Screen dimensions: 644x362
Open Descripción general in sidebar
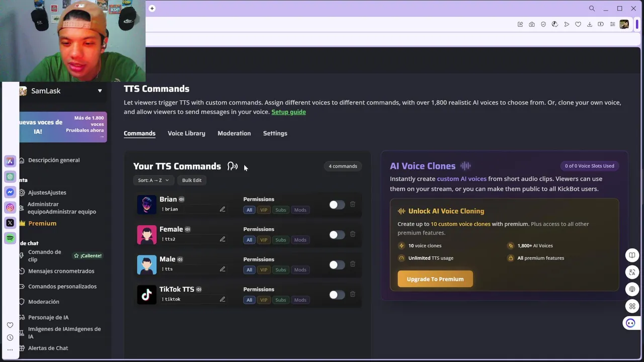click(x=54, y=160)
